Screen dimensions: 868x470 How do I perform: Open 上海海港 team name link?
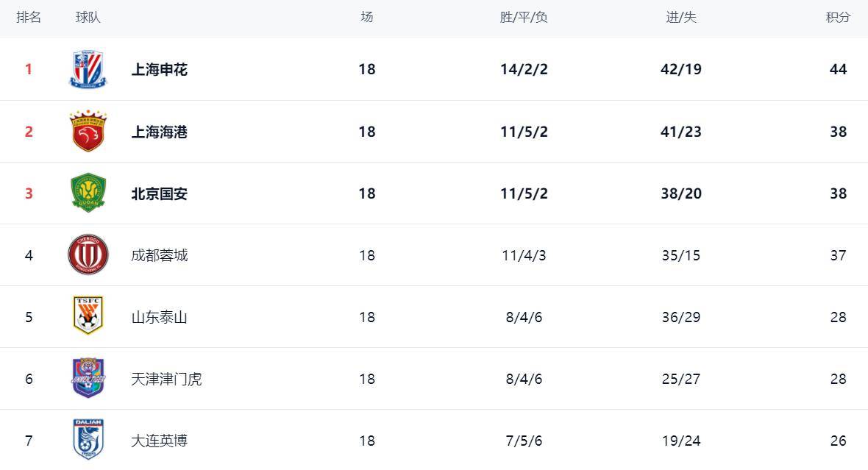[159, 132]
